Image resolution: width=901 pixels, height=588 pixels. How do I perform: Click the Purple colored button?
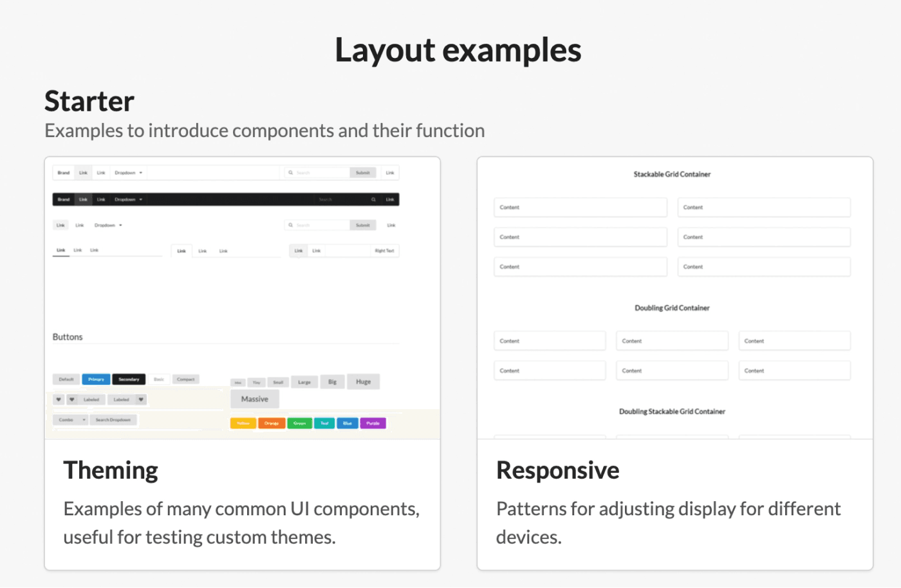[373, 423]
